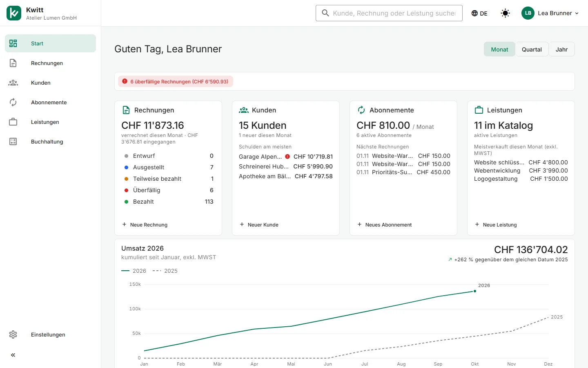Open the Leistungen briefcase icon in sidebar

pos(13,122)
